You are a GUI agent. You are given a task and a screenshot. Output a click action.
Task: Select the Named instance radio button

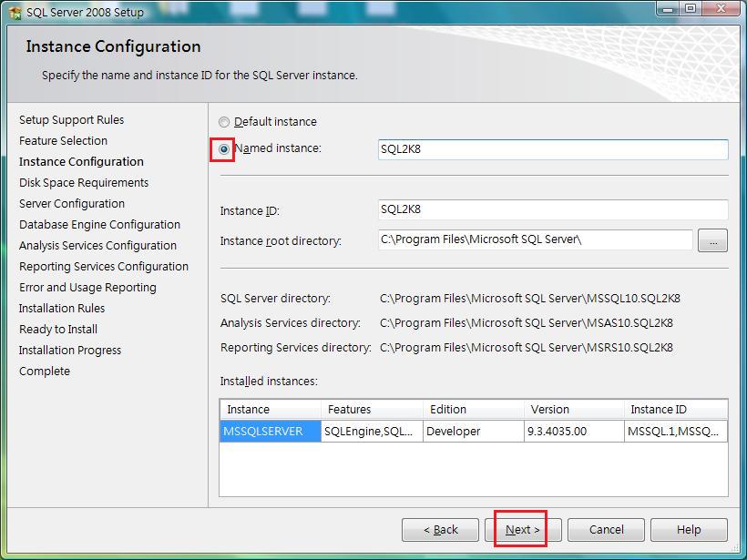[224, 149]
